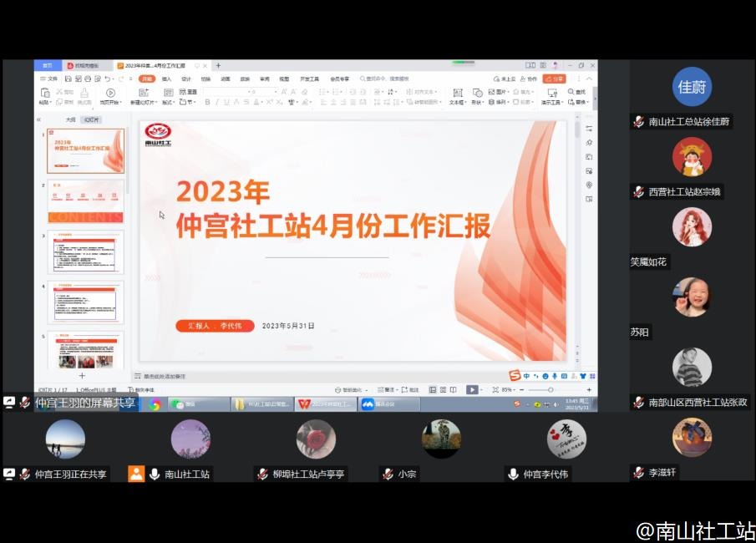Click the zoom slider in status bar
756x543 pixels.
tap(551, 389)
